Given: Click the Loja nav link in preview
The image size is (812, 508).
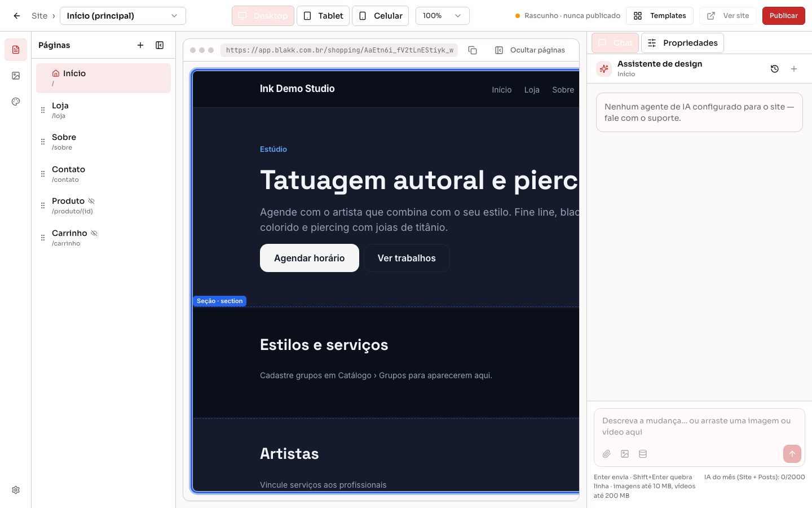Looking at the screenshot, I should (x=532, y=90).
